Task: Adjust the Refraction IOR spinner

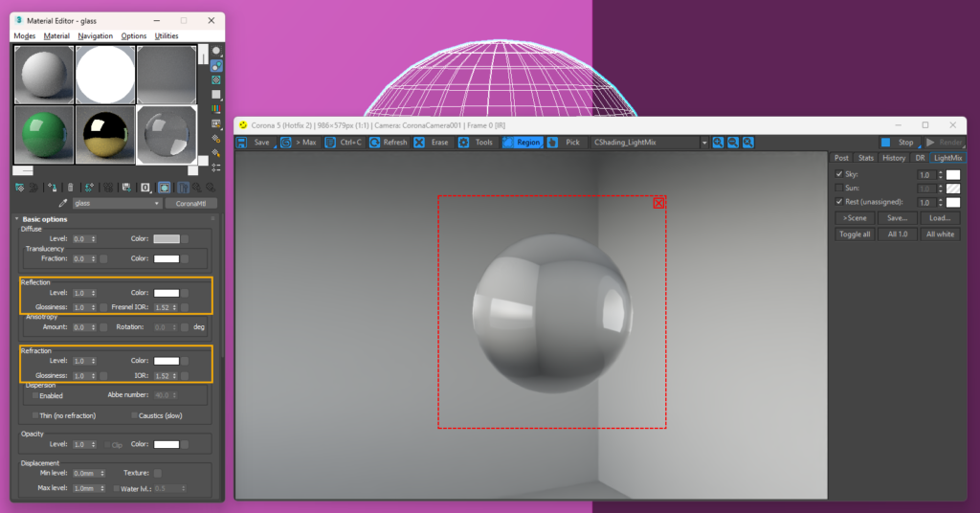Action: 174,376
